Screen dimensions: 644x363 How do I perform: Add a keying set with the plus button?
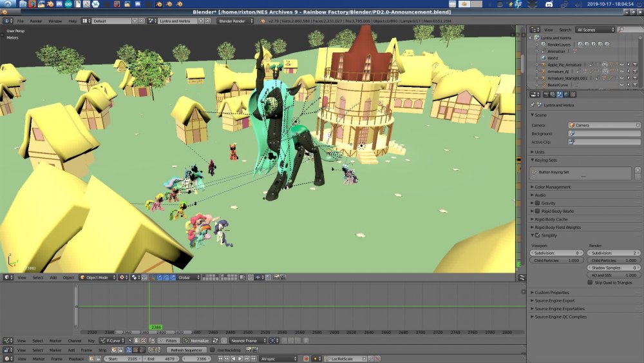click(x=638, y=170)
